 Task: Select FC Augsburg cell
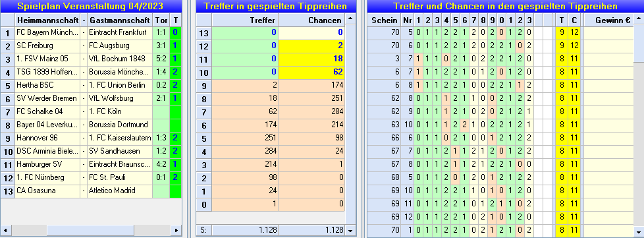click(120, 45)
